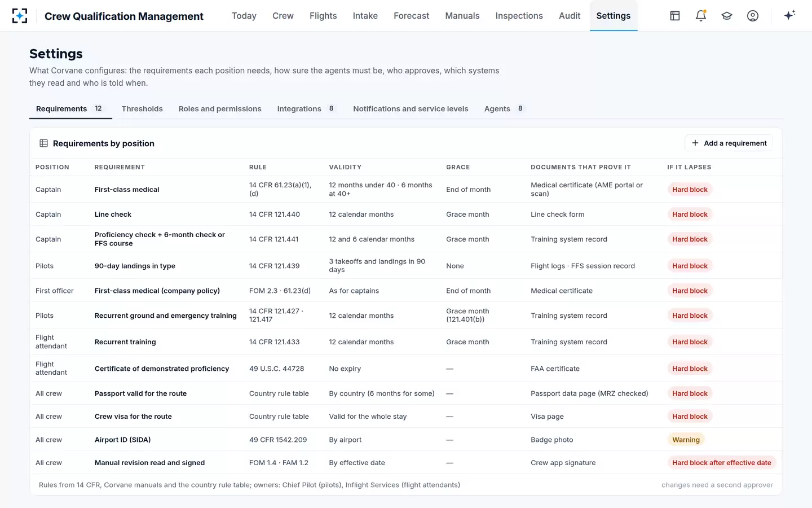Image resolution: width=812 pixels, height=508 pixels.
Task: Open the training graduation cap icon
Action: coord(727,16)
